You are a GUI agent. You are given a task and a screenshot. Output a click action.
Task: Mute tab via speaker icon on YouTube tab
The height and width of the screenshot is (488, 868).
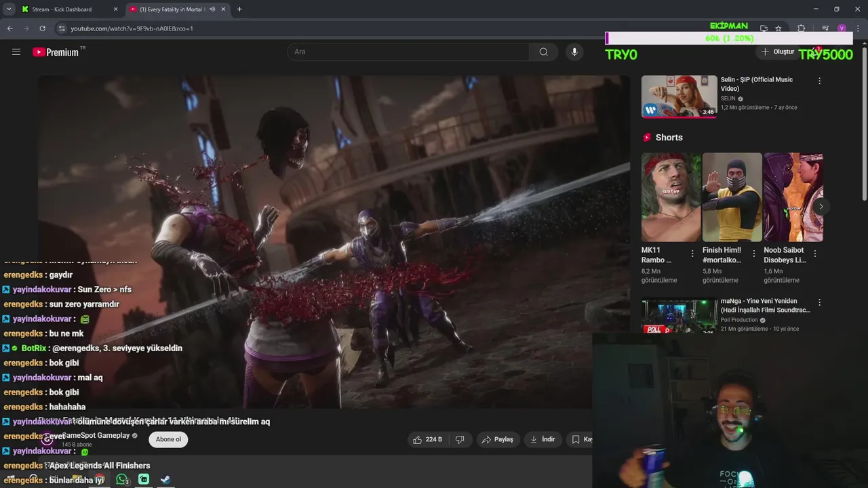pyautogui.click(x=212, y=9)
